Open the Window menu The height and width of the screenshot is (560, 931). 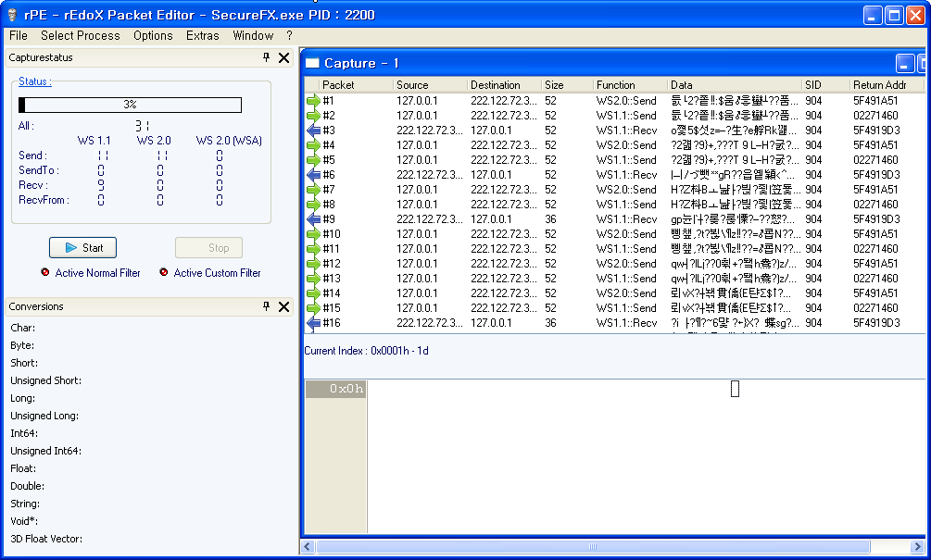[x=253, y=35]
